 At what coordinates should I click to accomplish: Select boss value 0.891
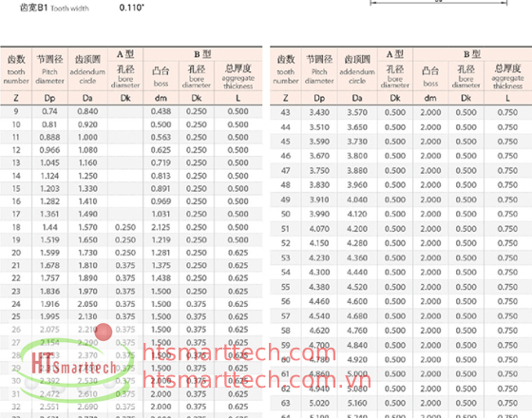tap(161, 189)
